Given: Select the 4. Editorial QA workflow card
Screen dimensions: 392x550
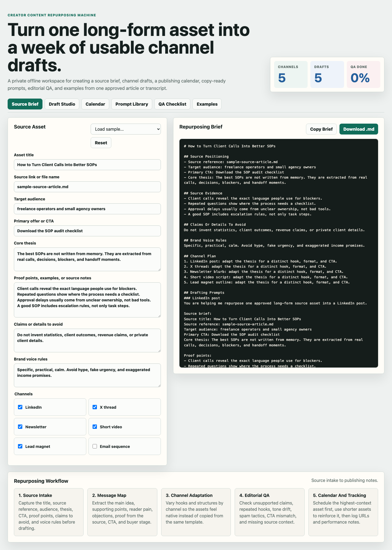Looking at the screenshot, I should coord(269,512).
